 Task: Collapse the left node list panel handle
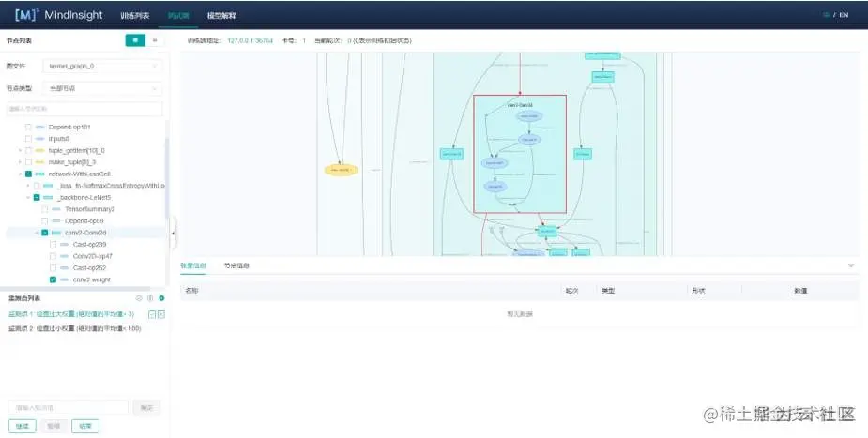[173, 234]
